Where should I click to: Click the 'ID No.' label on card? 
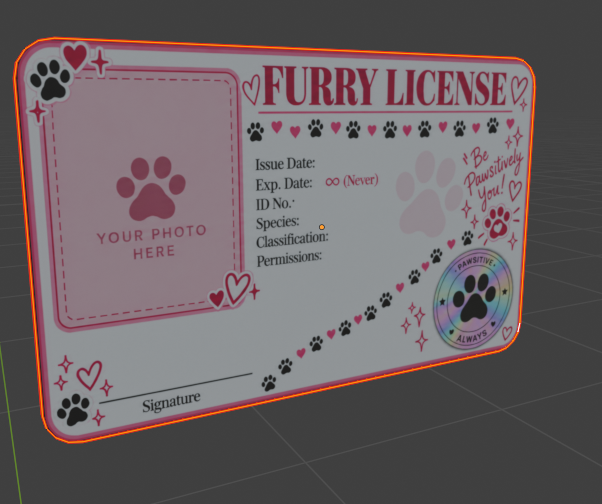pyautogui.click(x=275, y=204)
